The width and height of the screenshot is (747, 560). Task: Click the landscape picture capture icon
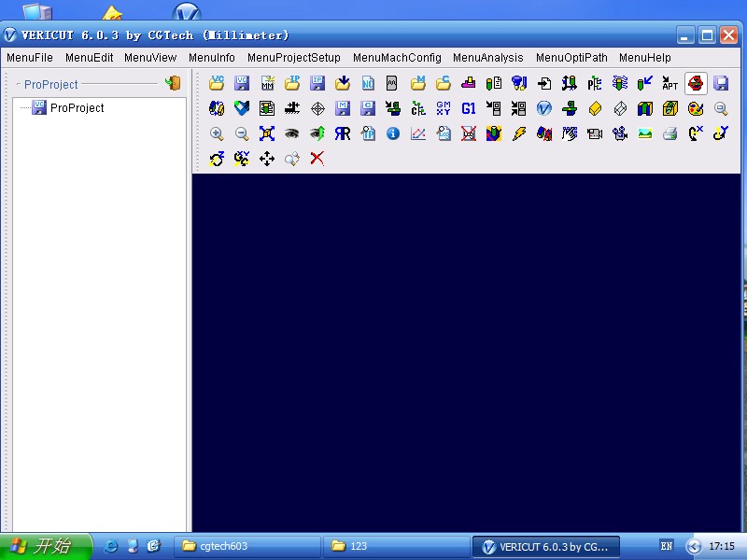[x=645, y=133]
